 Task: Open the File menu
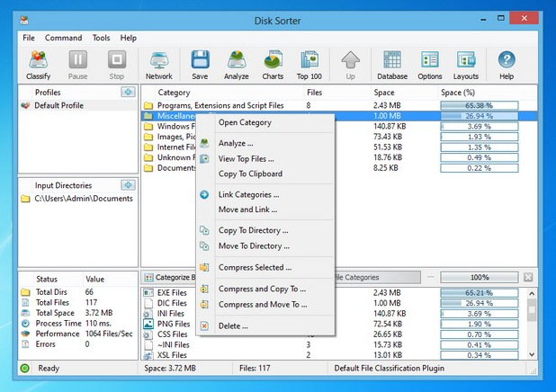29,38
